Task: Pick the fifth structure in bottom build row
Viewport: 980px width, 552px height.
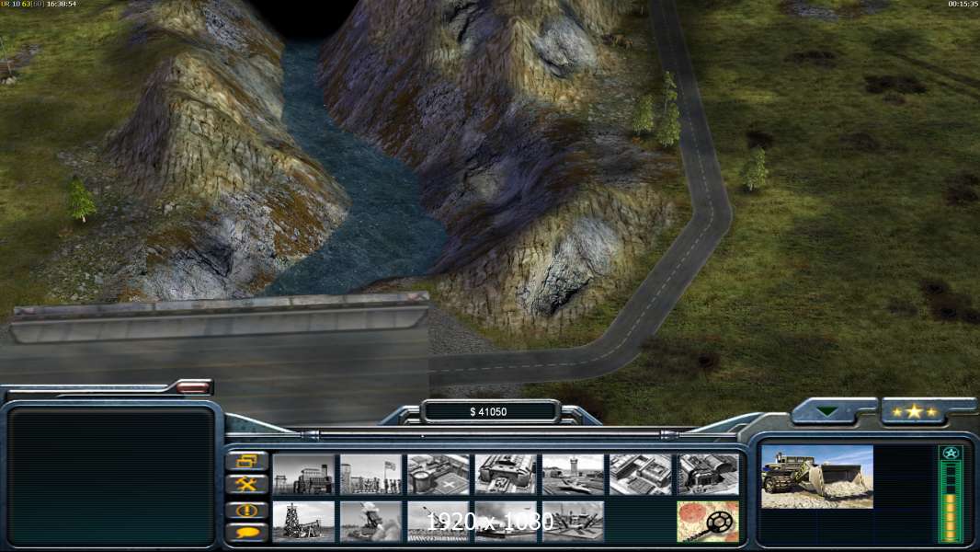Action: (573, 521)
